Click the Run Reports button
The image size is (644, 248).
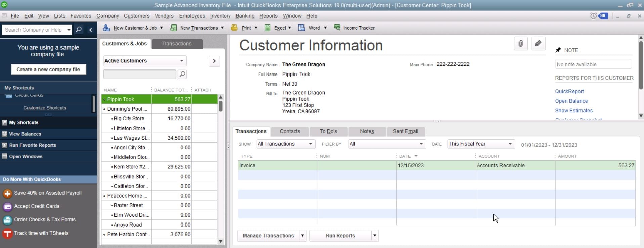pyautogui.click(x=340, y=236)
